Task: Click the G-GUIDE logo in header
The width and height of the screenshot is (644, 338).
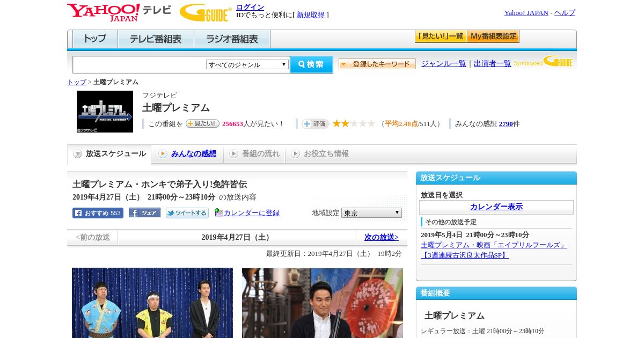Action: [x=206, y=12]
